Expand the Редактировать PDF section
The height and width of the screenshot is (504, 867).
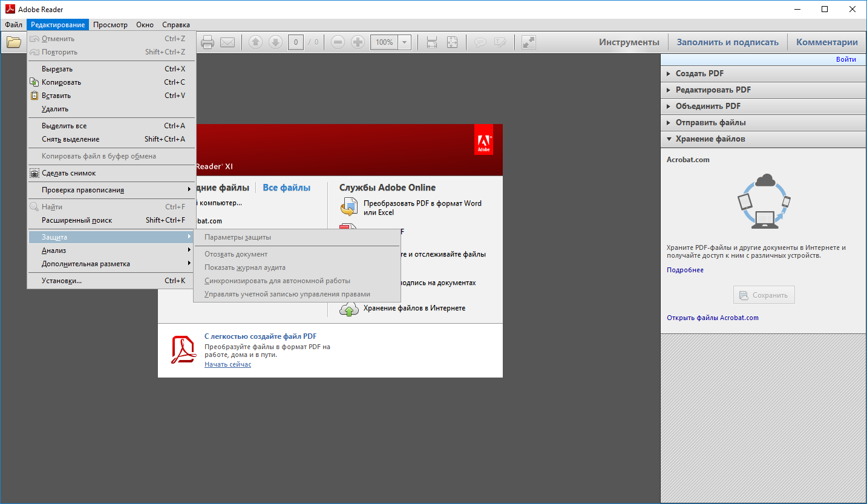[764, 90]
